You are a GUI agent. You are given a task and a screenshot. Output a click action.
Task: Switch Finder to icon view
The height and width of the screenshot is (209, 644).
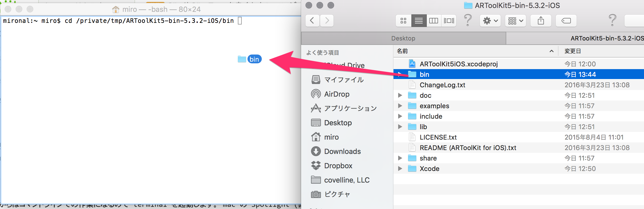(x=403, y=21)
